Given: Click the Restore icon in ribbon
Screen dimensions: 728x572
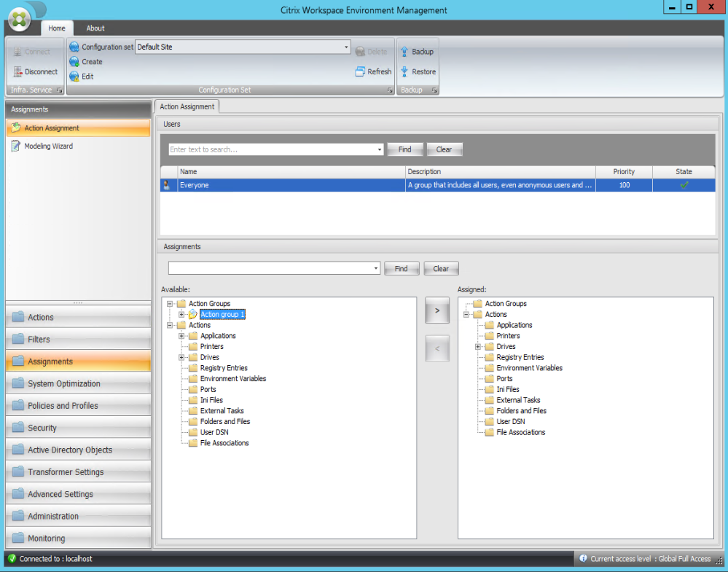Looking at the screenshot, I should pos(404,71).
